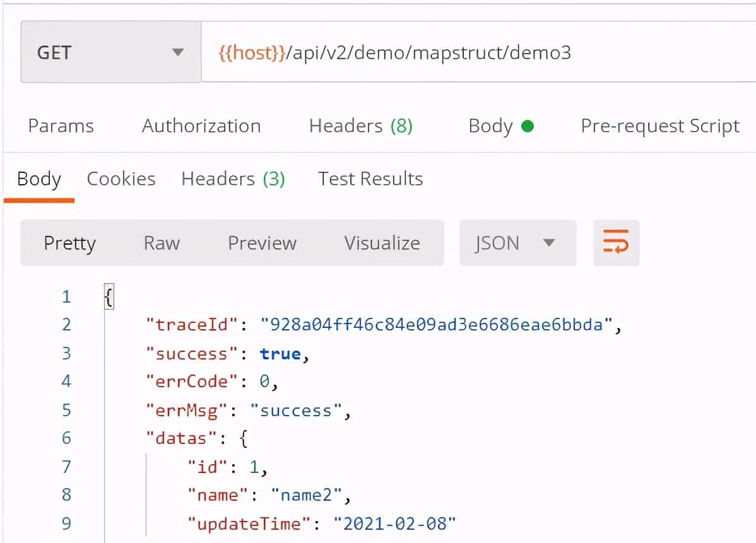The width and height of the screenshot is (756, 543).
Task: Click line number 6 for datas
Action: click(66, 438)
